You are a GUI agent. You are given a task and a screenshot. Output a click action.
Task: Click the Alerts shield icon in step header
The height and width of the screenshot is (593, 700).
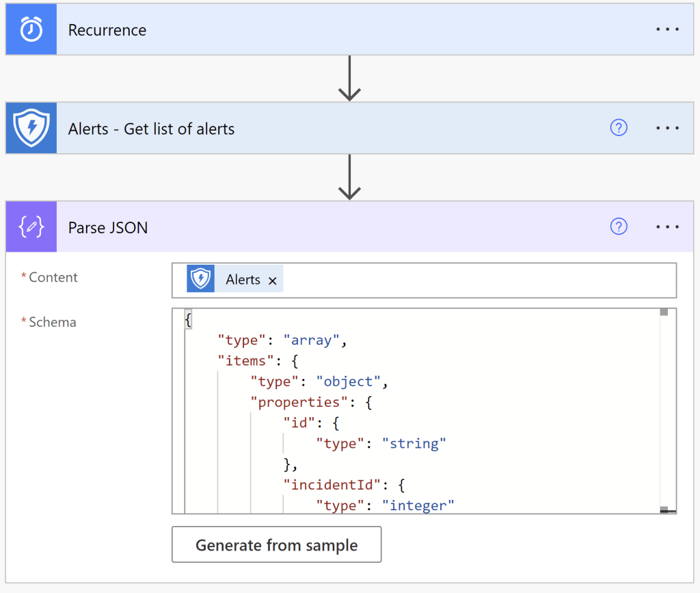[x=31, y=128]
